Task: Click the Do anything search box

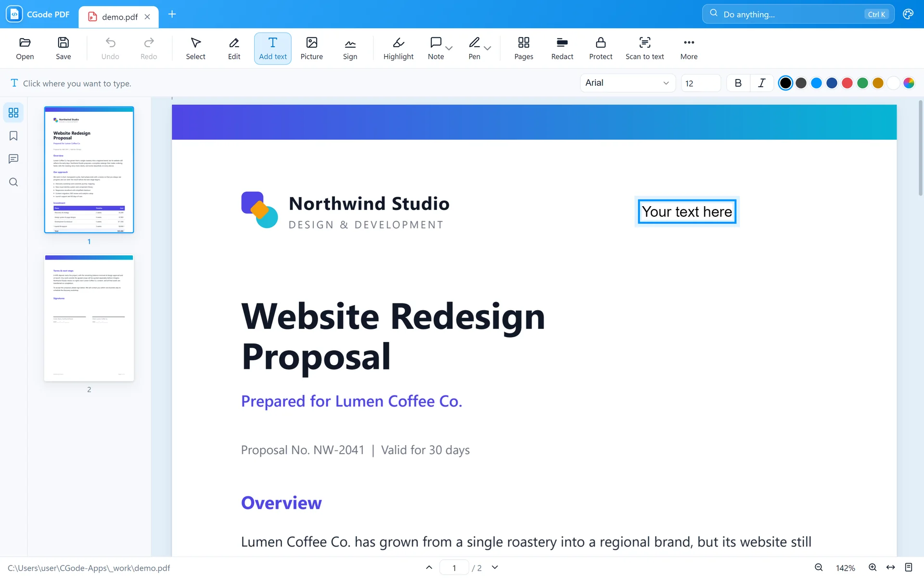Action: pos(797,14)
